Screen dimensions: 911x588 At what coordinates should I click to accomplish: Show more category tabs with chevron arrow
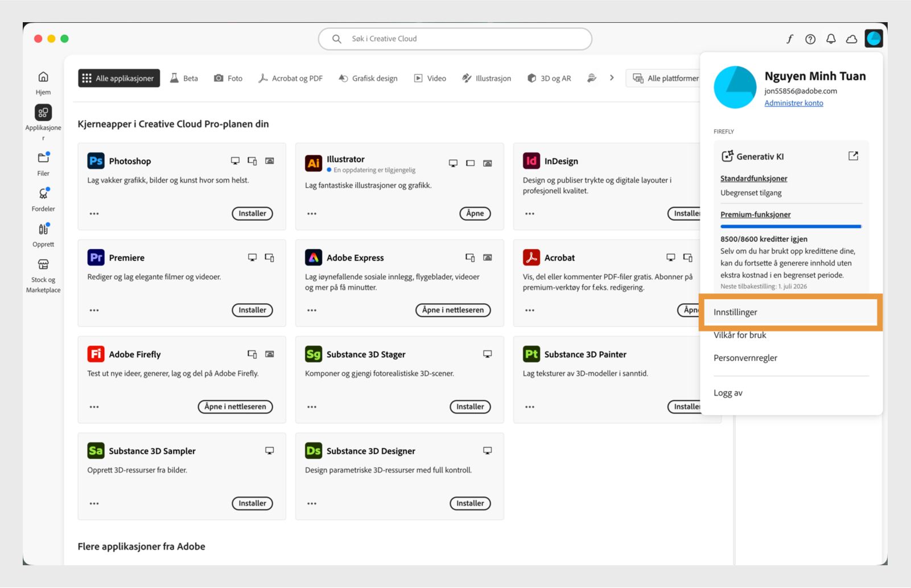coord(612,78)
